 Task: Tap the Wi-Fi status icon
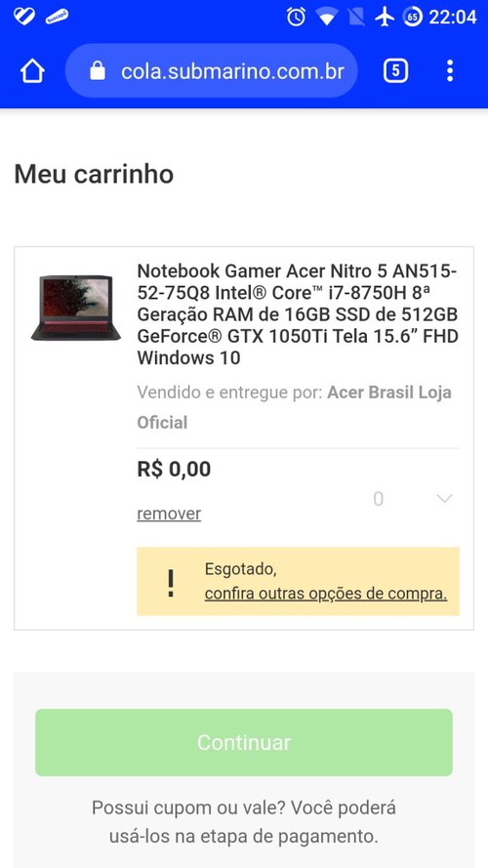(x=326, y=18)
